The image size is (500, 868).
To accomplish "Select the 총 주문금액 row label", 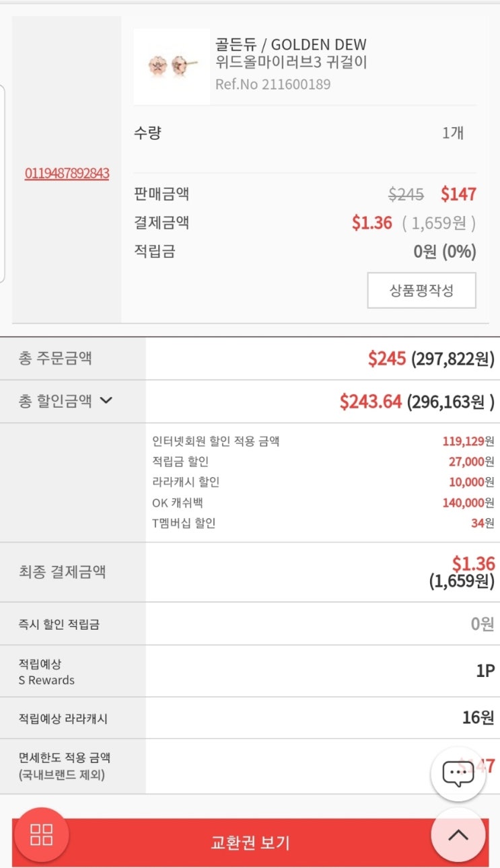I will [x=55, y=358].
